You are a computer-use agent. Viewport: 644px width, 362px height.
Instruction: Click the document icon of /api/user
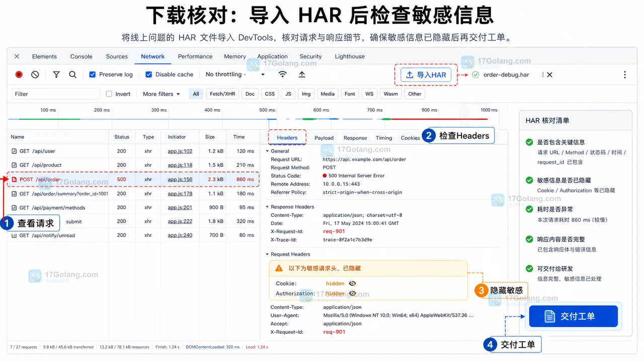[14, 151]
